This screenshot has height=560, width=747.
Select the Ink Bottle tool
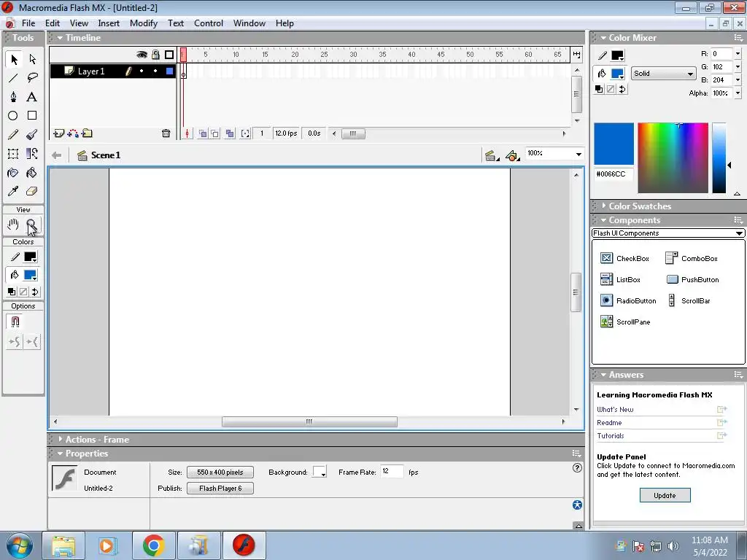[x=13, y=172]
